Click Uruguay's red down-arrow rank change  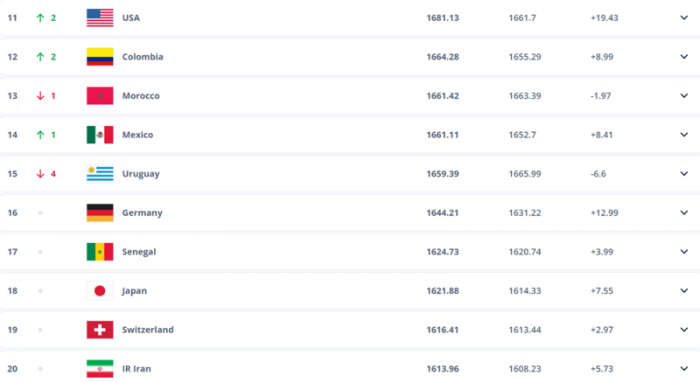pyautogui.click(x=46, y=174)
